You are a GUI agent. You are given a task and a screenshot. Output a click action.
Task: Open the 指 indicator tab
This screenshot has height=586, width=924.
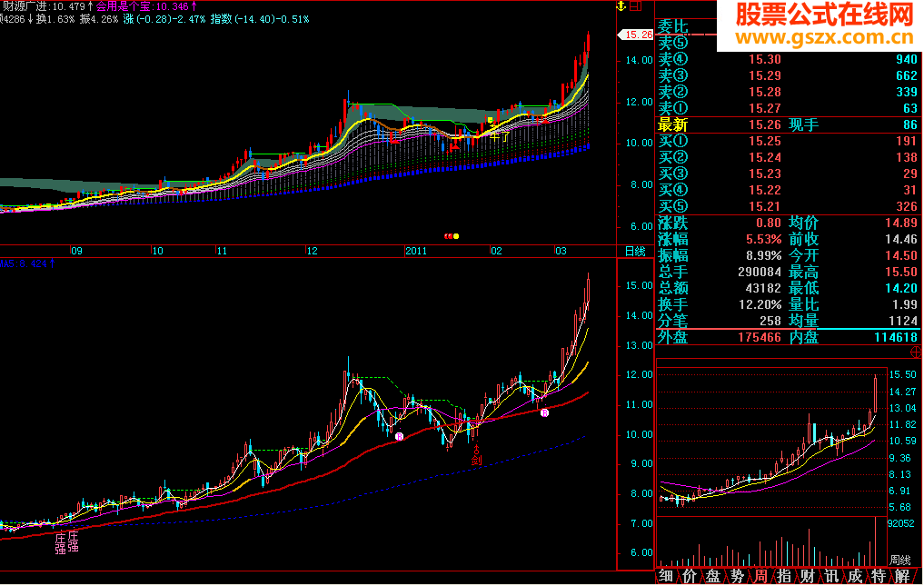(784, 576)
